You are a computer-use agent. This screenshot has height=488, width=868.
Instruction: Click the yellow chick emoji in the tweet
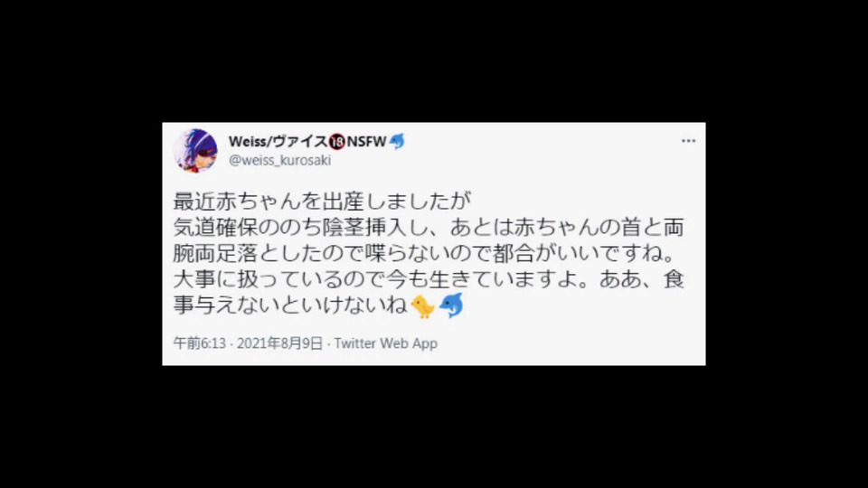(423, 306)
